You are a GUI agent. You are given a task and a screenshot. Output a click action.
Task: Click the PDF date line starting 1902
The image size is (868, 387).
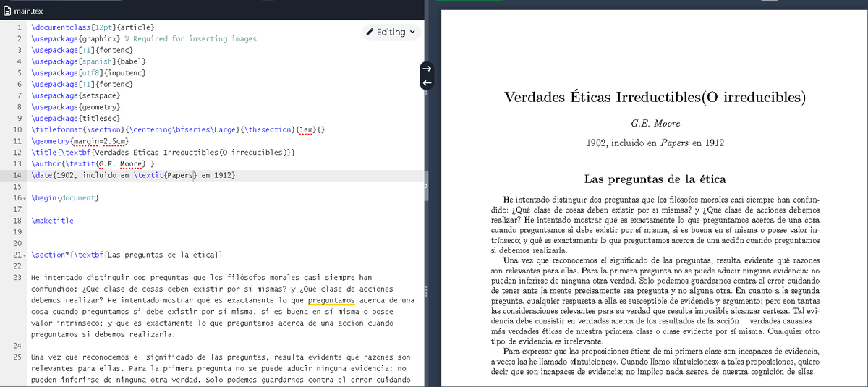coord(655,143)
